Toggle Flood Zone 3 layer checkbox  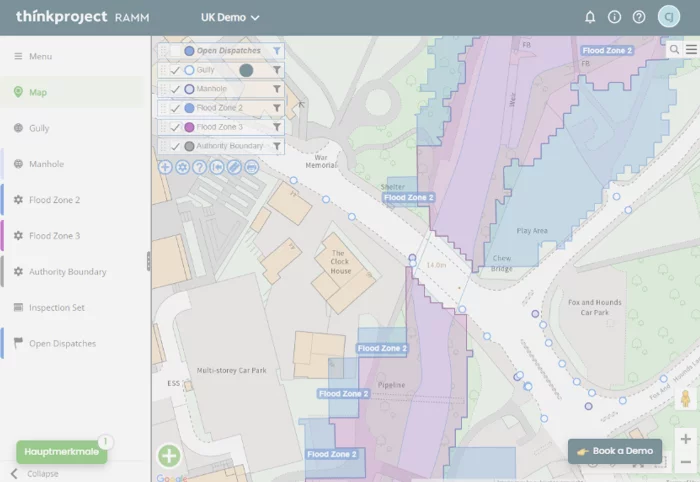point(175,127)
